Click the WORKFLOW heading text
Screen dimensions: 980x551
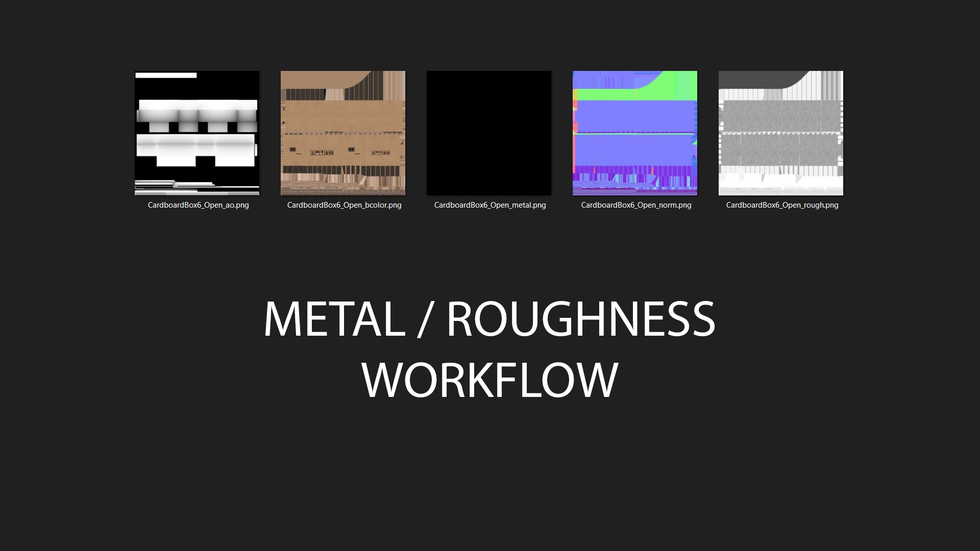490,380
